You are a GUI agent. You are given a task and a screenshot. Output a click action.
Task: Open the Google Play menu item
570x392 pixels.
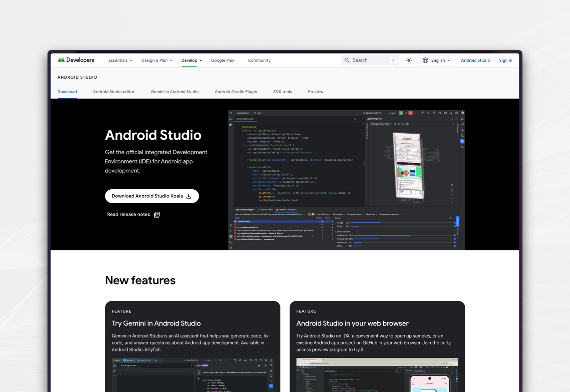(222, 61)
